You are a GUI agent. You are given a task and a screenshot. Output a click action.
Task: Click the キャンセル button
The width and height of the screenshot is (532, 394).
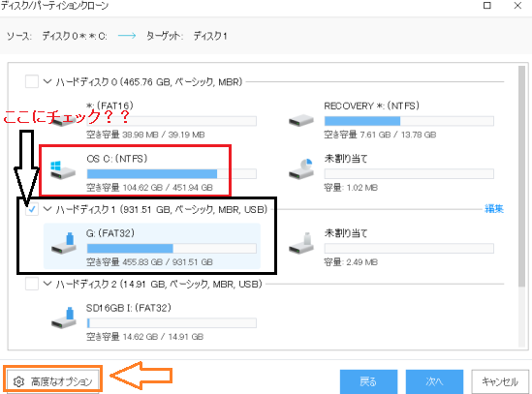tap(500, 381)
